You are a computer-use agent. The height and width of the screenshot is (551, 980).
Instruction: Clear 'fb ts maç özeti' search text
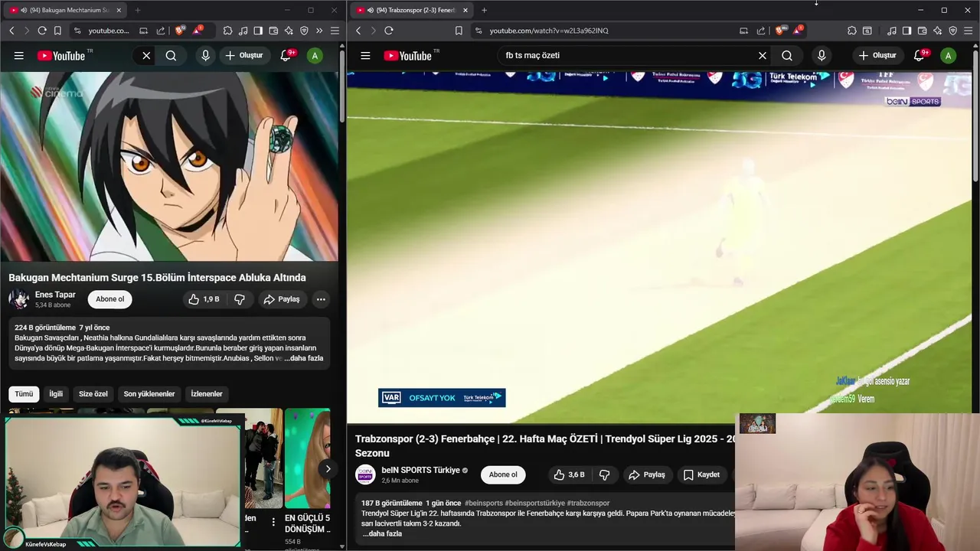(x=762, y=55)
